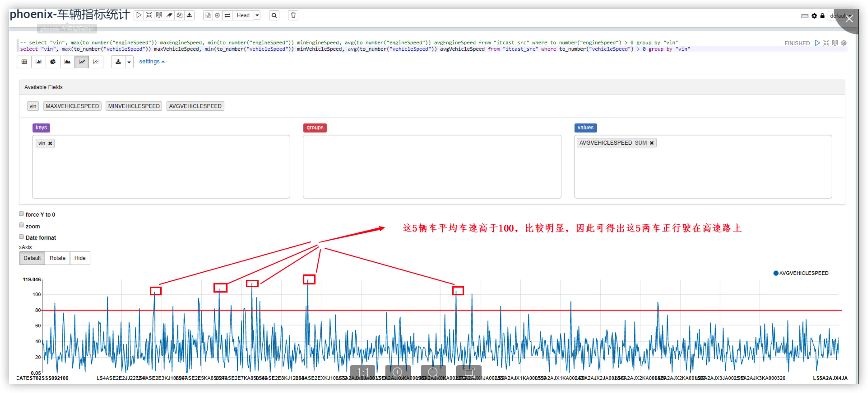Run all paragraphs with play icon
The width and height of the screenshot is (868, 393).
(x=139, y=15)
